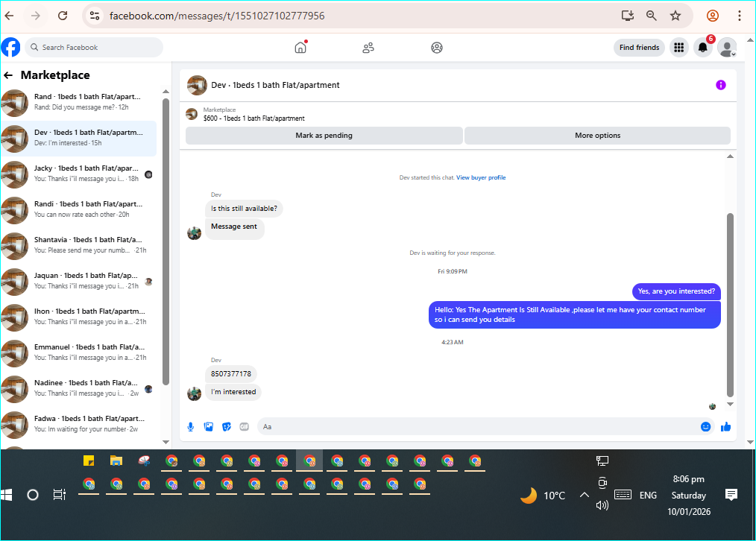The image size is (756, 541).
Task: Click conversation list scroll down arrow
Action: 166,442
